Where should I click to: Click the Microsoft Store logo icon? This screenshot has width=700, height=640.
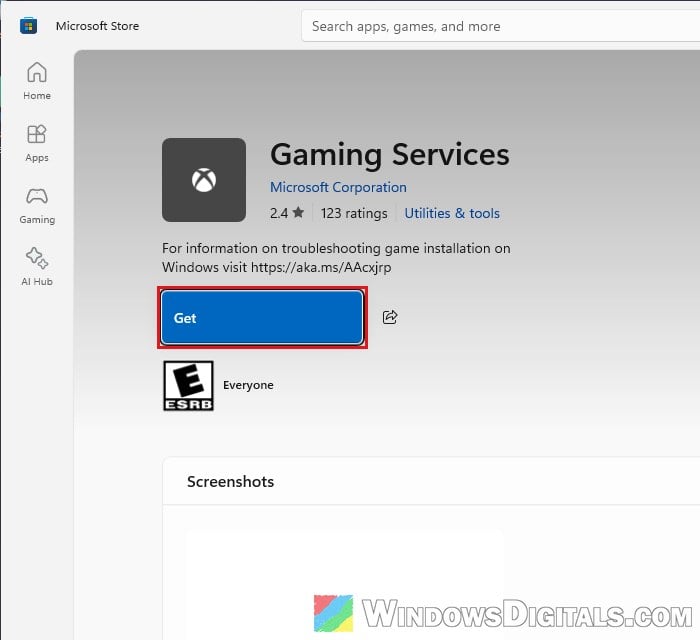(x=28, y=26)
